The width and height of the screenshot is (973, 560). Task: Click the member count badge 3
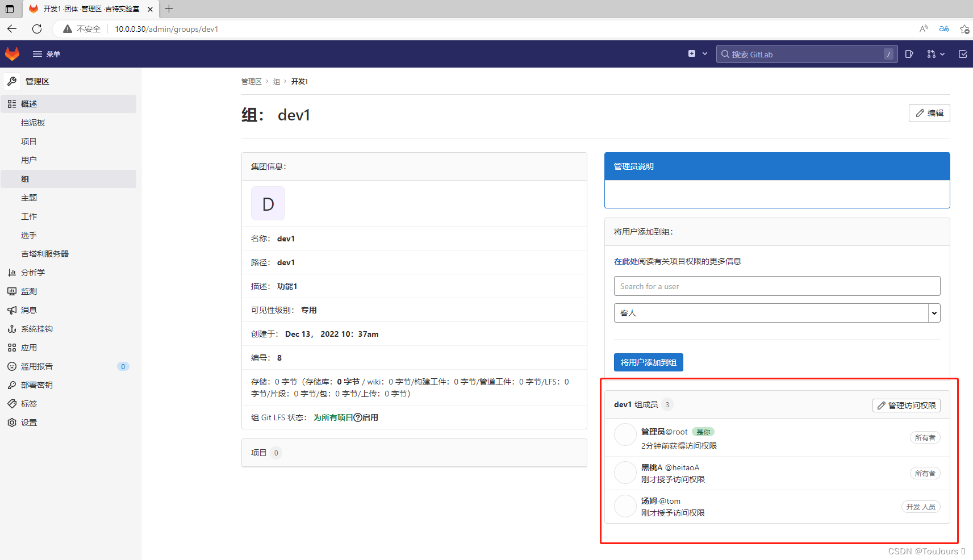667,404
